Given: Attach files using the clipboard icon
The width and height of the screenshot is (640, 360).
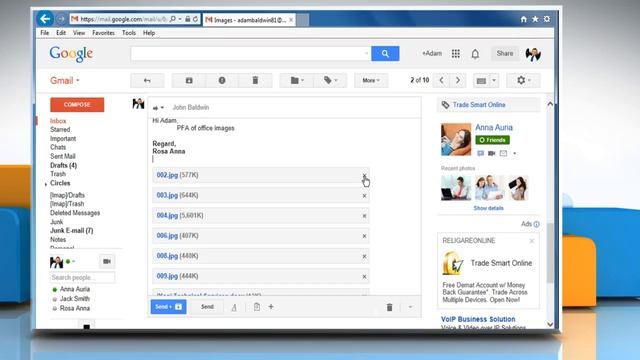Looking at the screenshot, I should [x=257, y=307].
